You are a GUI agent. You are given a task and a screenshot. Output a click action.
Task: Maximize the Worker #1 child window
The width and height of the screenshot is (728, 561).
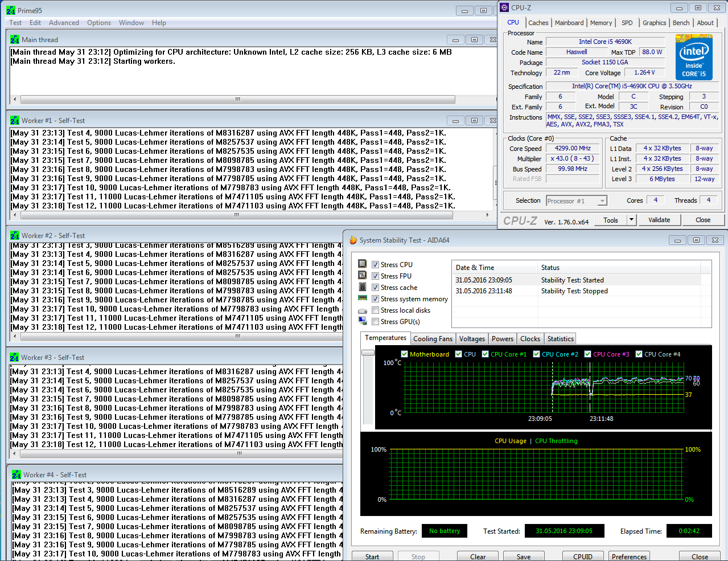click(x=474, y=121)
